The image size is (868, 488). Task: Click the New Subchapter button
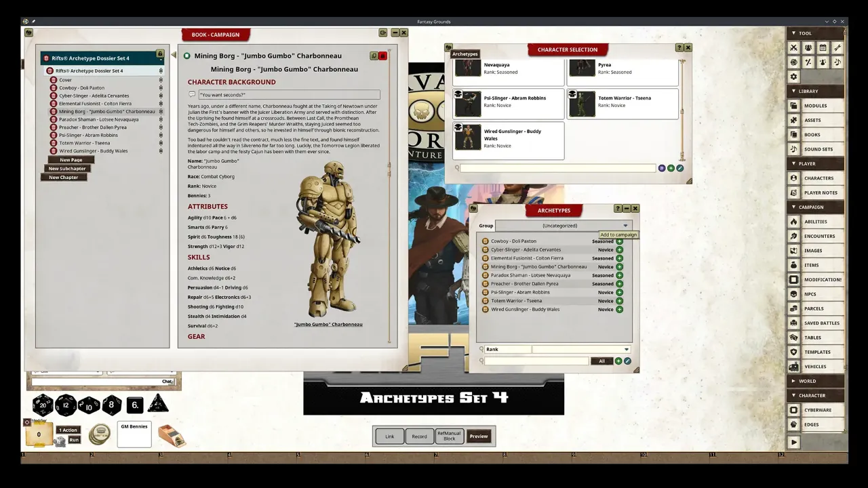coord(67,169)
